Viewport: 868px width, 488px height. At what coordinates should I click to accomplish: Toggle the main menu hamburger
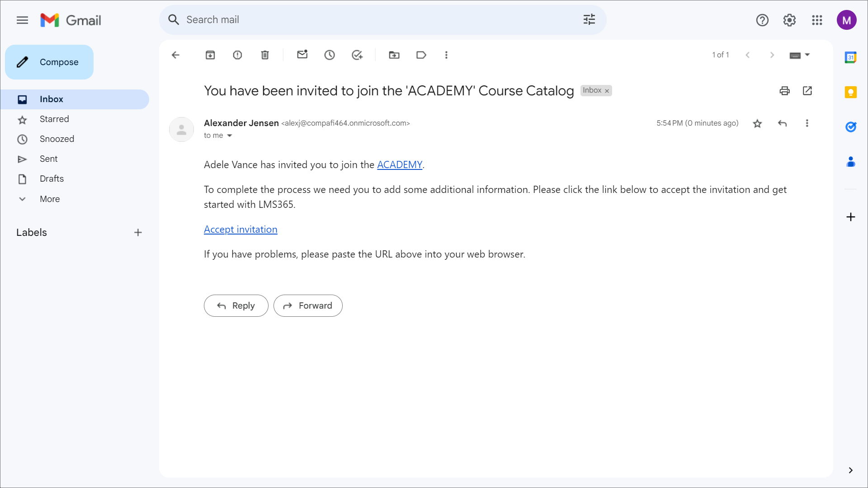click(22, 20)
